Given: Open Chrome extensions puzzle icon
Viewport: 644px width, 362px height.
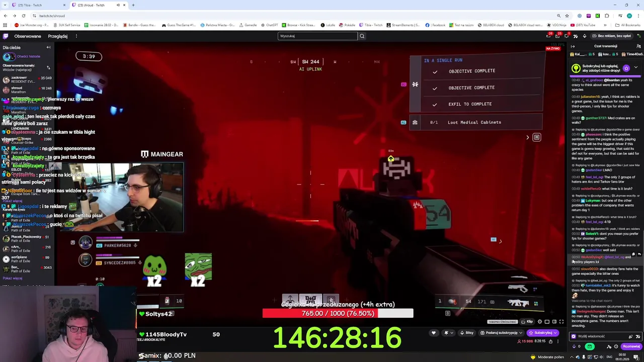Looking at the screenshot, I should click(607, 16).
